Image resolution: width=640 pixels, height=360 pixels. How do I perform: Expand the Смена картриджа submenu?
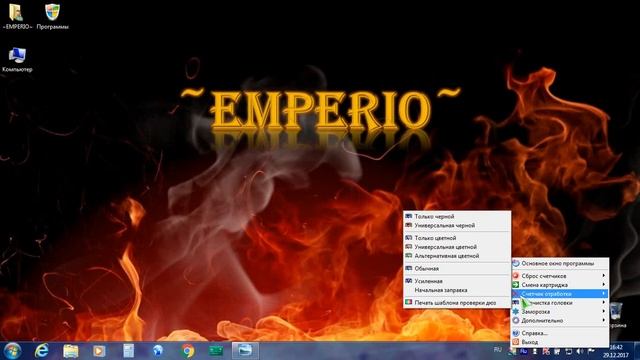click(x=560, y=285)
